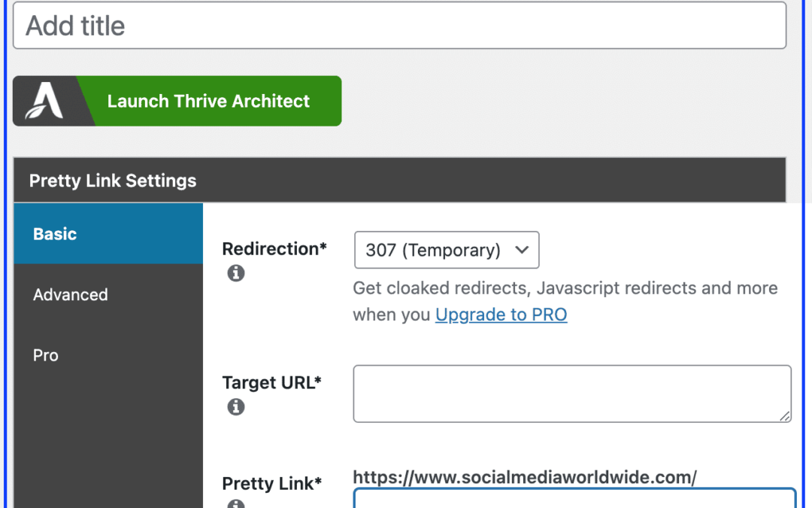The height and width of the screenshot is (508, 812).
Task: Click the socialmediaworldwide.com base URL text
Action: (x=525, y=477)
